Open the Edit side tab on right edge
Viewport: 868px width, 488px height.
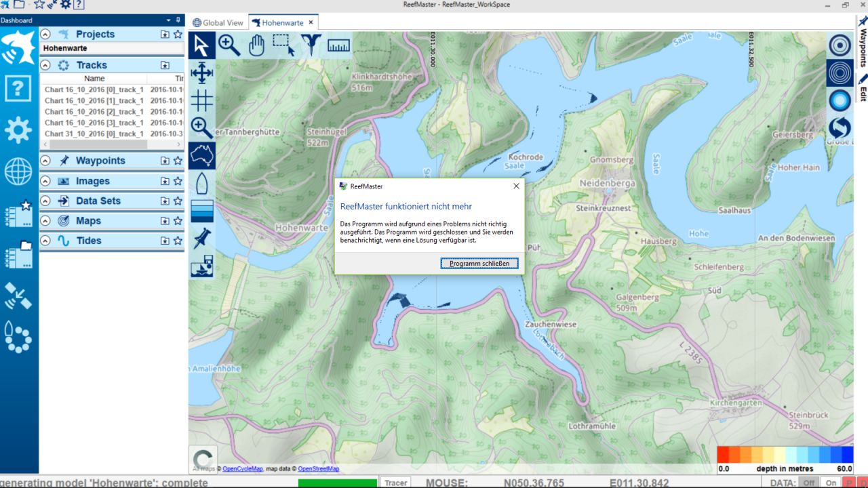(x=863, y=88)
